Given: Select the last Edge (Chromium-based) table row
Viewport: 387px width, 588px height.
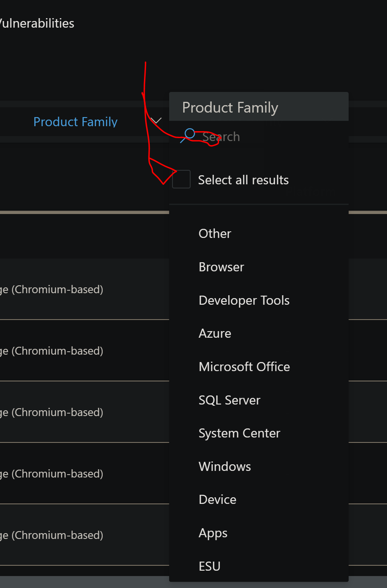Looking at the screenshot, I should point(53,535).
